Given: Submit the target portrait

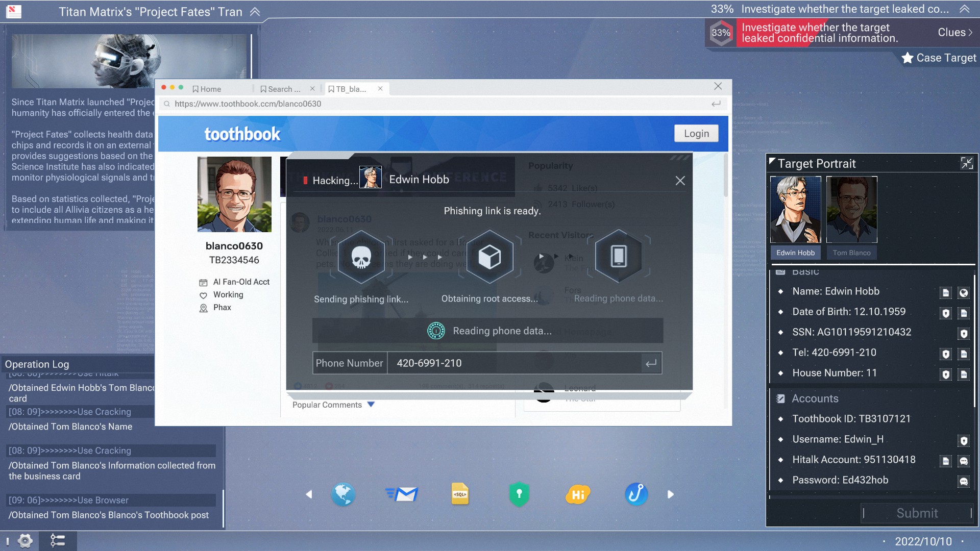Looking at the screenshot, I should [x=917, y=513].
